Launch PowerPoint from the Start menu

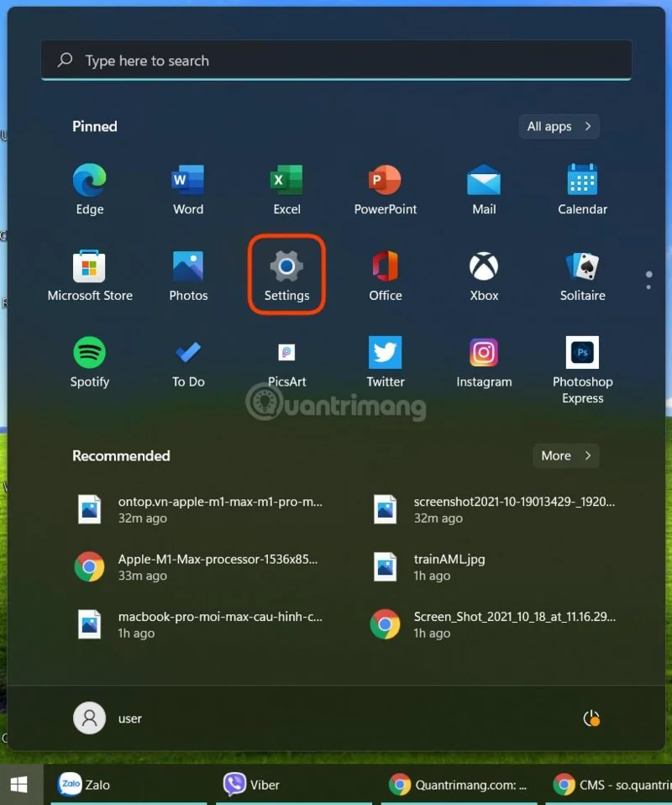385,189
